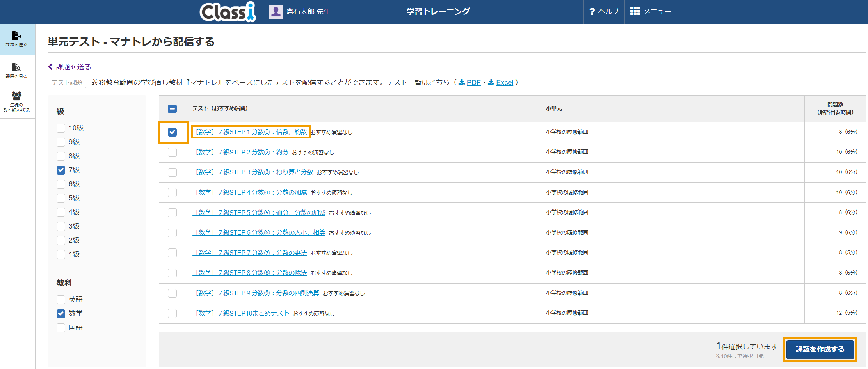Image resolution: width=868 pixels, height=369 pixels.
Task: Check the STEP 2 約分 row checkbox
Action: click(x=172, y=152)
